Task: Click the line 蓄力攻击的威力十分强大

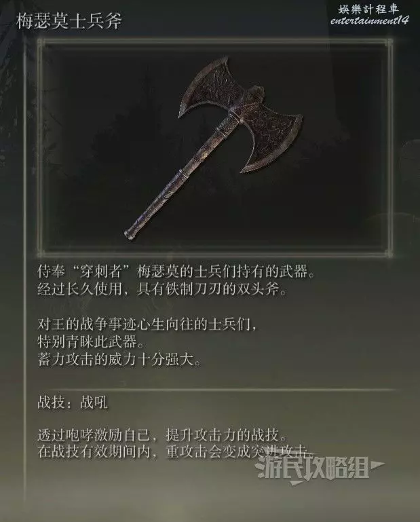Action: point(119,360)
